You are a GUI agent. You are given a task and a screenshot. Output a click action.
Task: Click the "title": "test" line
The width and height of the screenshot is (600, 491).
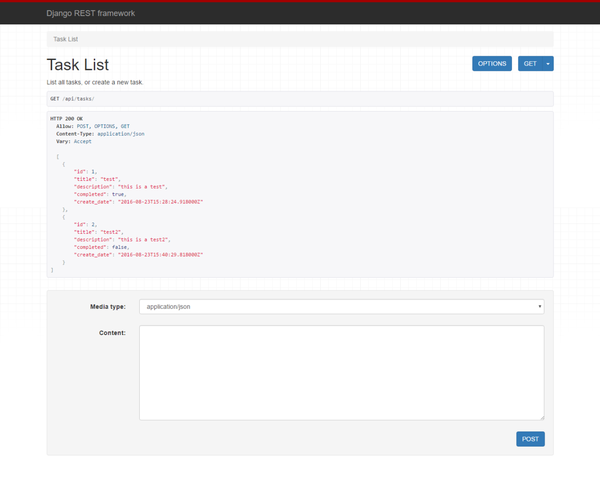[x=97, y=179]
